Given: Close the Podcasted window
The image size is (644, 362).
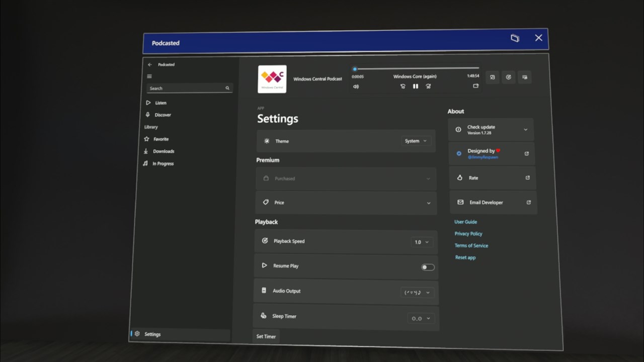Looking at the screenshot, I should [539, 38].
